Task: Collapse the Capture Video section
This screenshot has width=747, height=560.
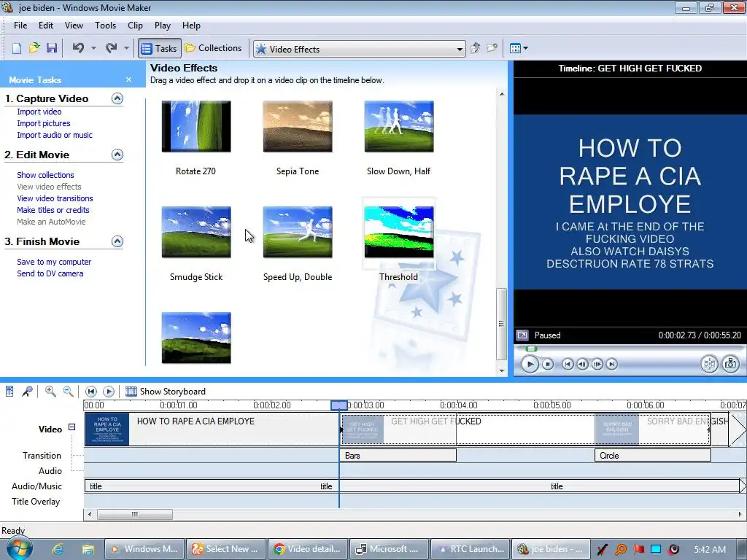Action: pyautogui.click(x=117, y=98)
